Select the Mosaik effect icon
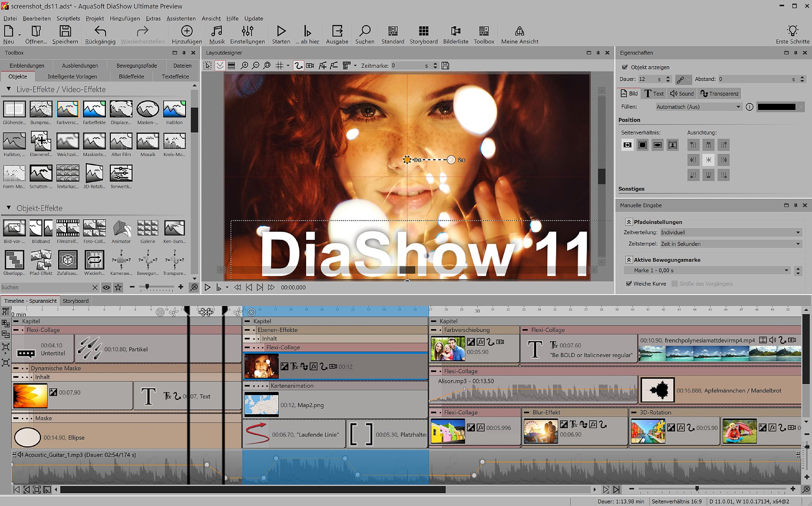This screenshot has height=506, width=812. (x=148, y=142)
